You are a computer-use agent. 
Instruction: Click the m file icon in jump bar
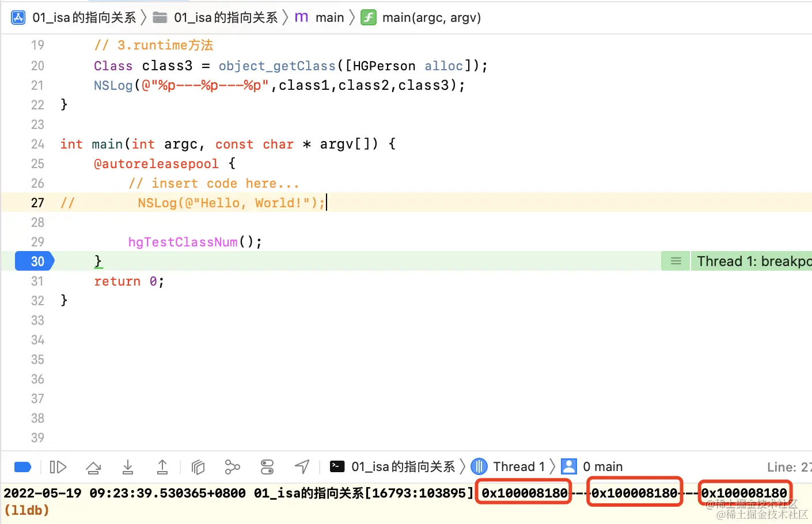tap(301, 18)
